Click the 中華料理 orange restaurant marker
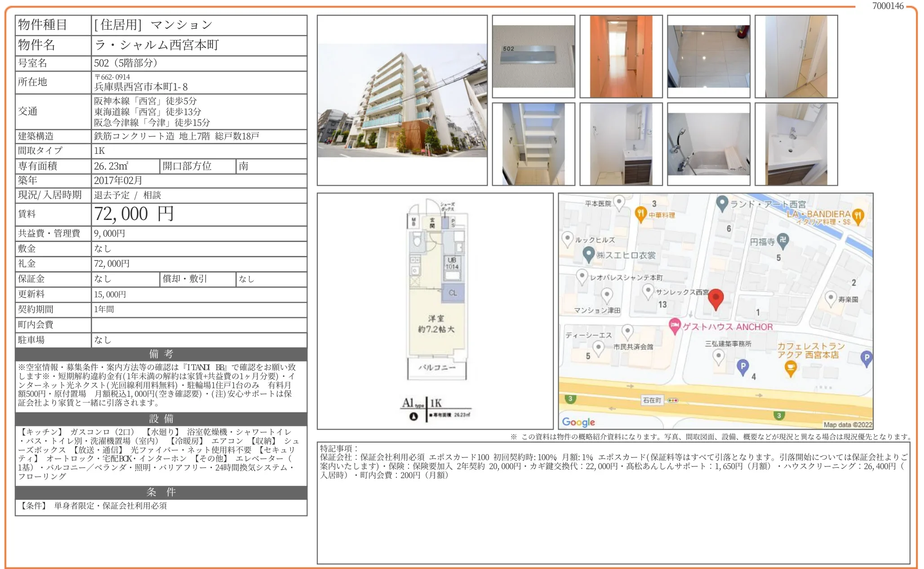Screen dimensions: 924x569 click(x=640, y=214)
